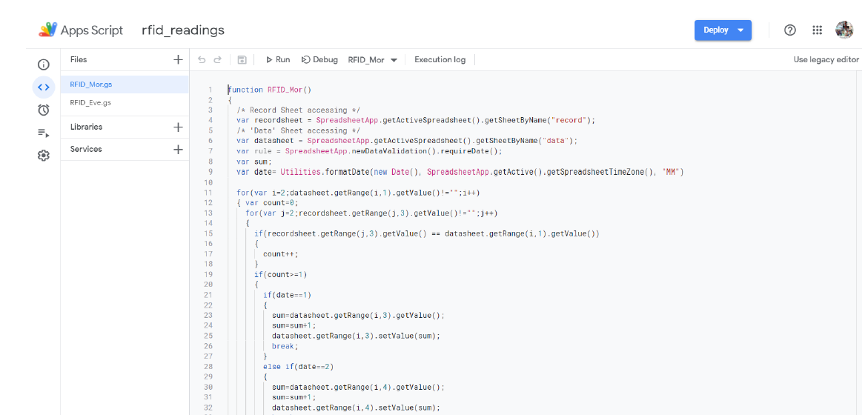Click the else if(date==2) condition
This screenshot has height=415, width=868.
tap(298, 366)
